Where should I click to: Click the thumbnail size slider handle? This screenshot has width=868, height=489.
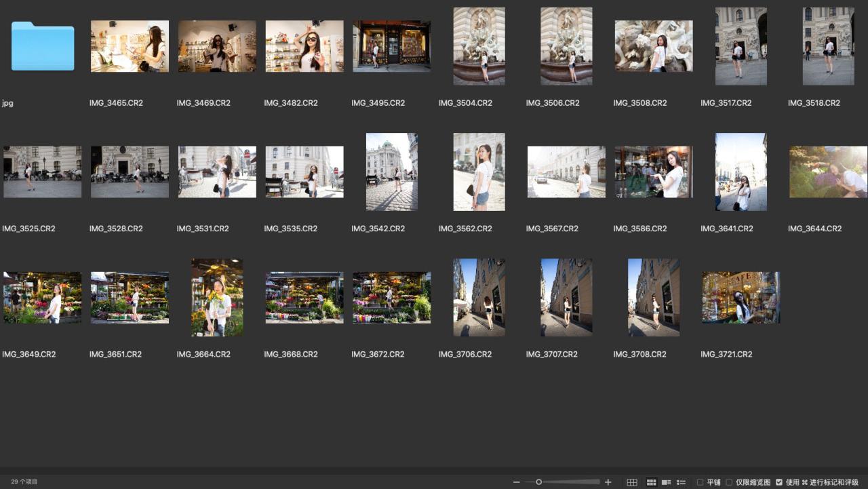tap(539, 482)
